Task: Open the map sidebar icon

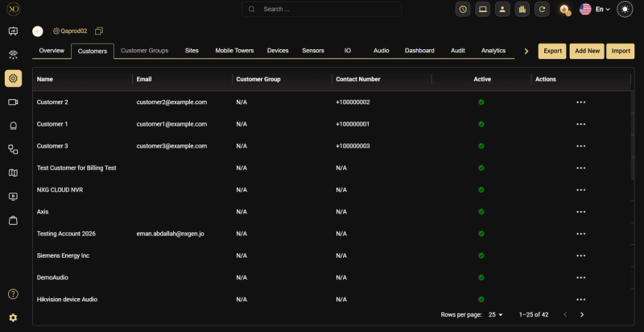Action: [x=13, y=173]
